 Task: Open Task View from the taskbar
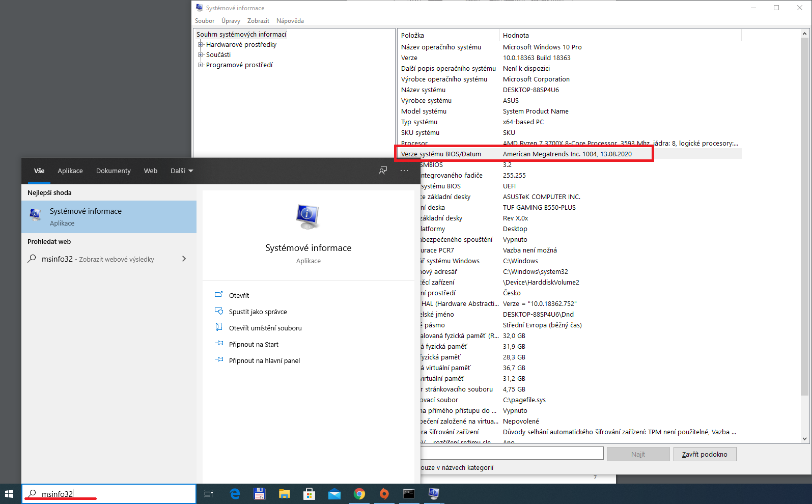[x=208, y=494]
